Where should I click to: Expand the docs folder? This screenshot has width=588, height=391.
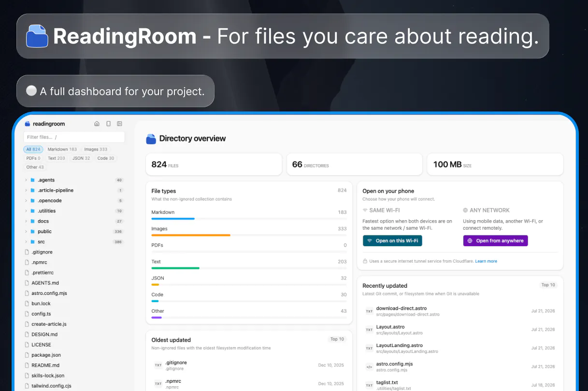click(26, 221)
